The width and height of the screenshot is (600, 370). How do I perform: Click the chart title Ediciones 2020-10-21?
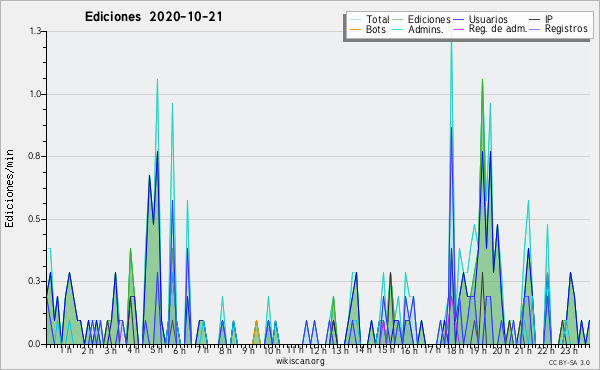coord(153,16)
